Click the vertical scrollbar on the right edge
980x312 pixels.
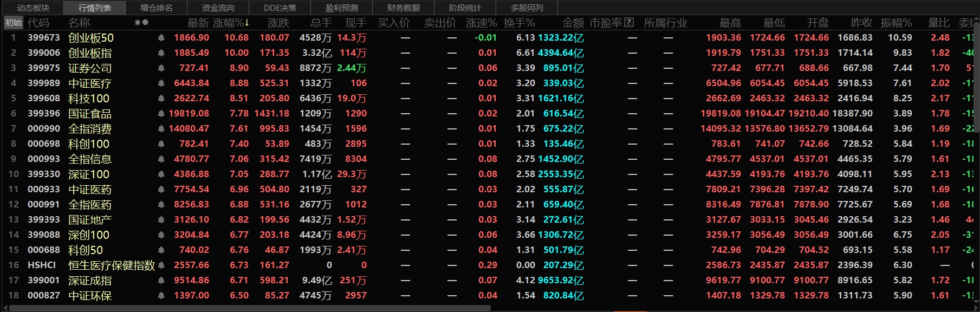coord(977,76)
